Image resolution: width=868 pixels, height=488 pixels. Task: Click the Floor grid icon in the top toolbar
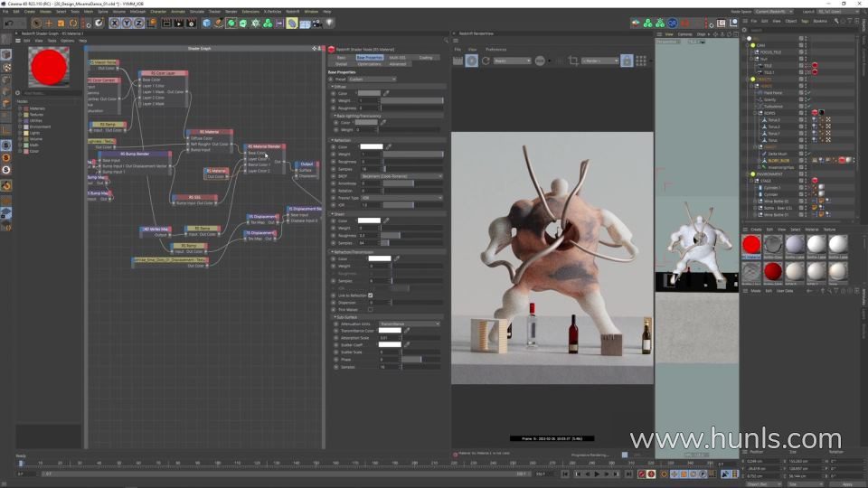[x=305, y=23]
